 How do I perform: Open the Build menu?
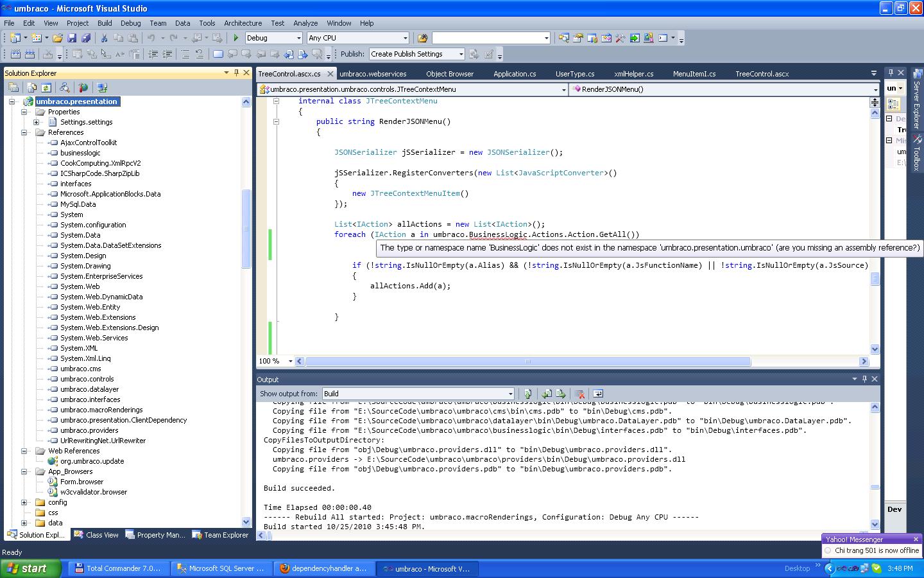105,22
